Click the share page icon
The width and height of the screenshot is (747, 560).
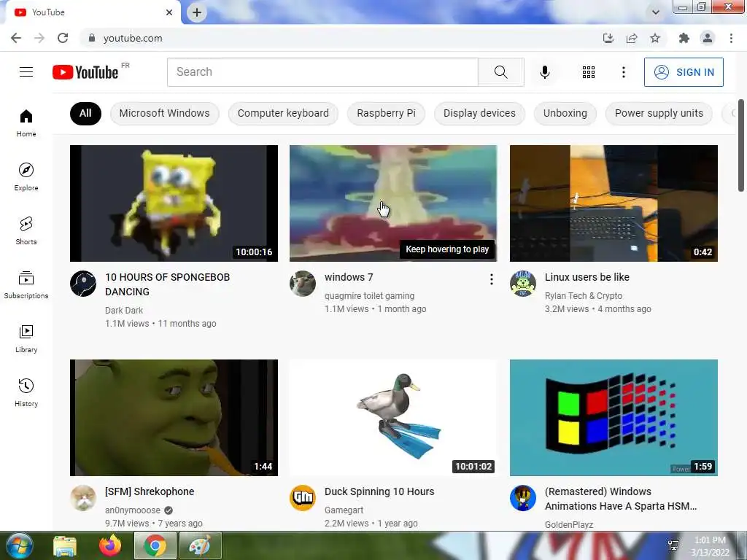[x=632, y=38]
